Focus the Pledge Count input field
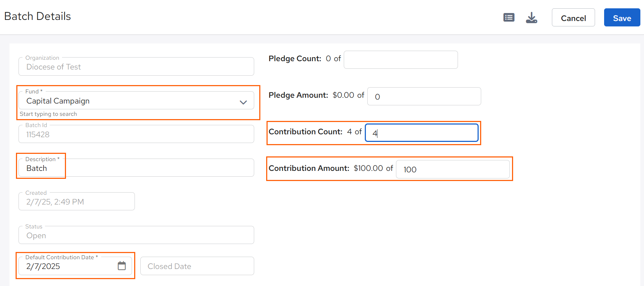644x286 pixels. (401, 60)
